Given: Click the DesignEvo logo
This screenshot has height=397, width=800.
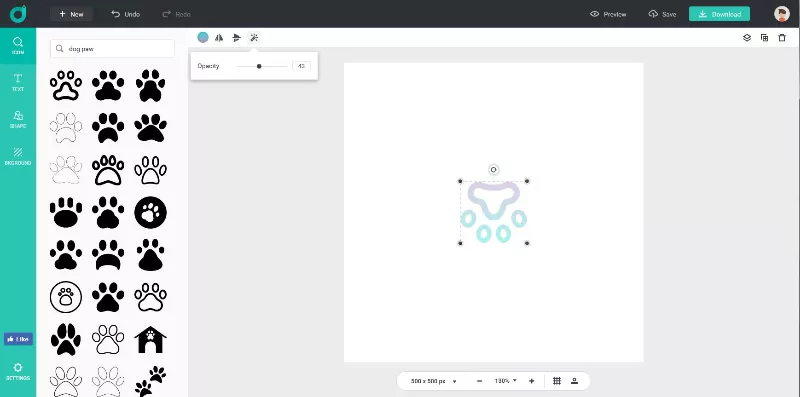Looking at the screenshot, I should [x=18, y=14].
